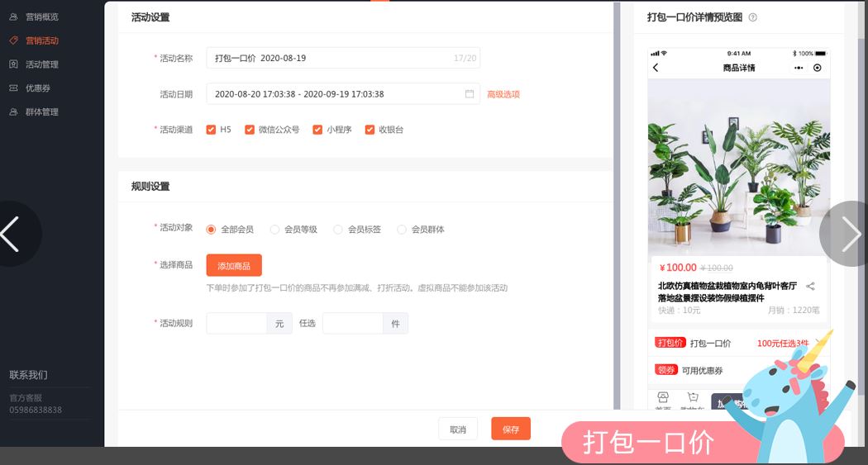This screenshot has width=868, height=465.
Task: Open 群体管理 in the sidebar menu
Action: tap(41, 112)
